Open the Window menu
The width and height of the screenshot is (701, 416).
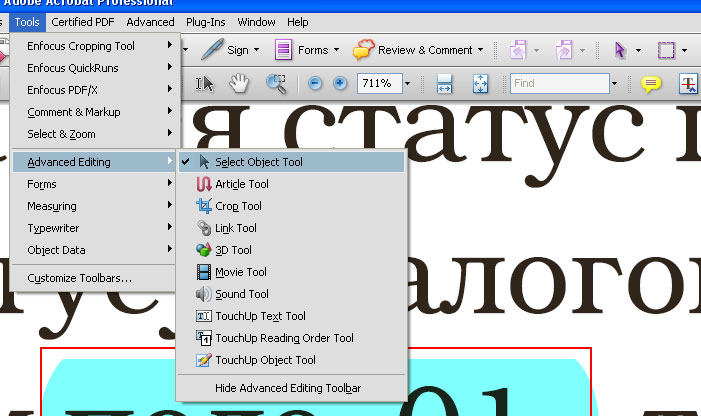click(256, 22)
